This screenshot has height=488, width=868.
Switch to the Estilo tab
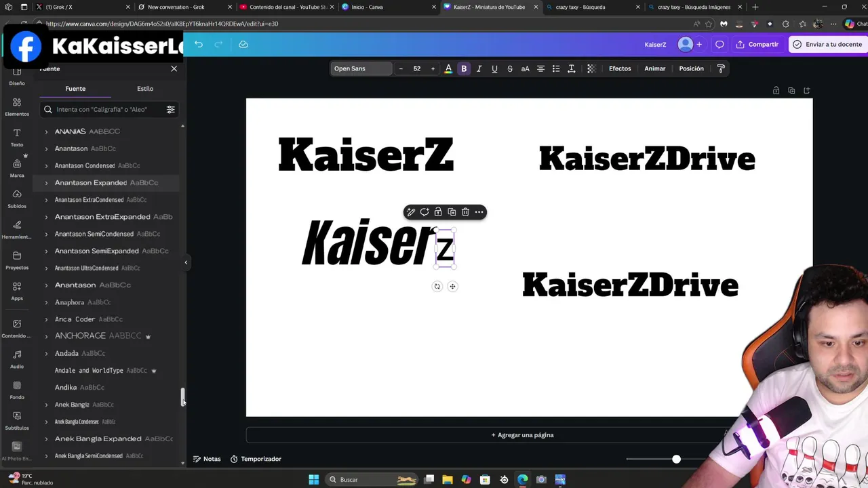click(145, 89)
